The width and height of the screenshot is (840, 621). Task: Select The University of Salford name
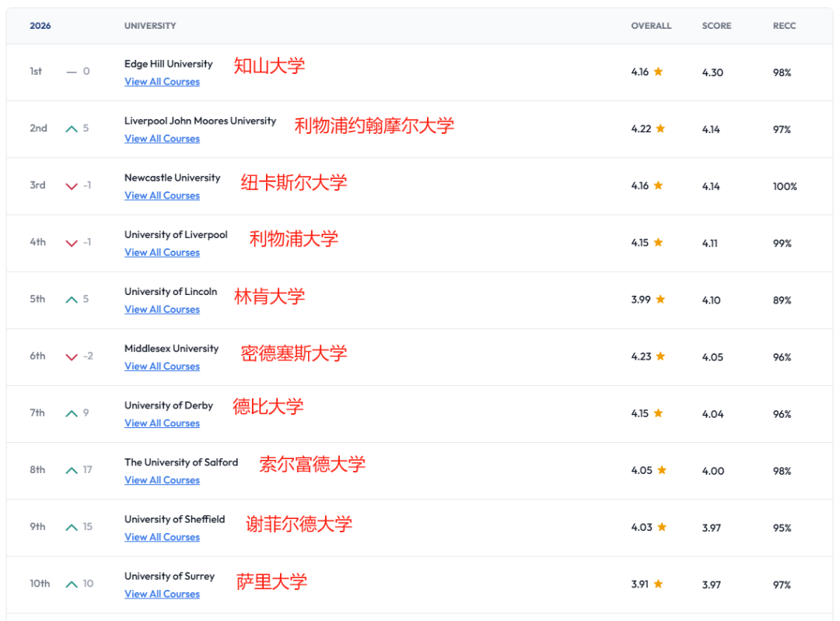click(181, 462)
